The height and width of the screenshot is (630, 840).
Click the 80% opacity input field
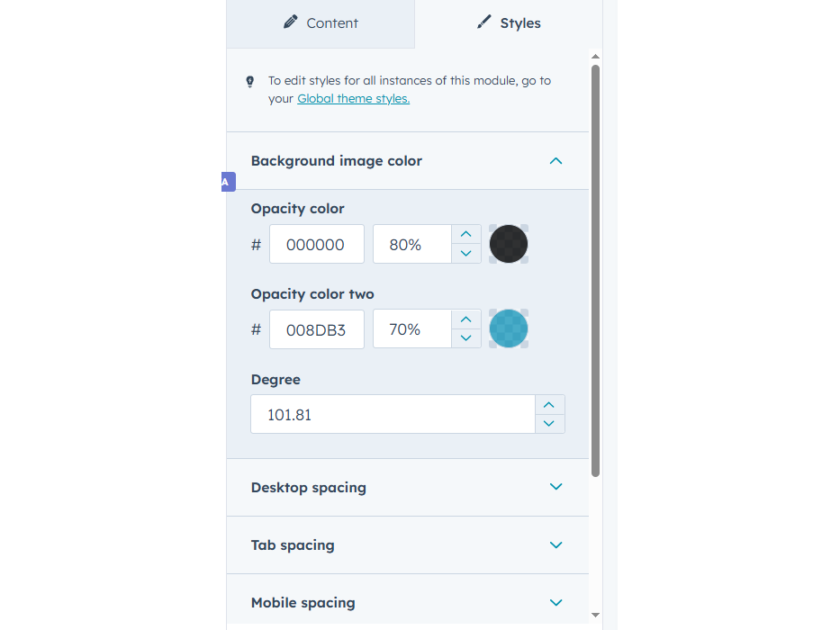411,244
